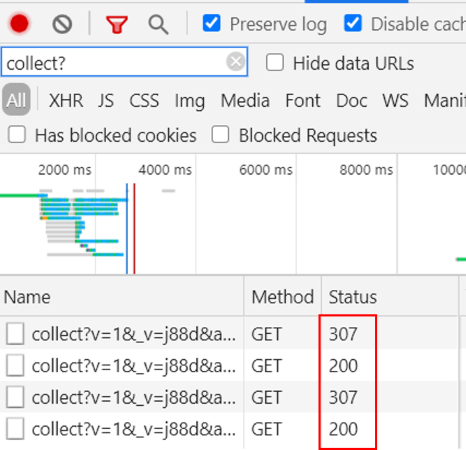Toggle the red filter funnel icon
The width and height of the screenshot is (466, 450).
point(117,24)
